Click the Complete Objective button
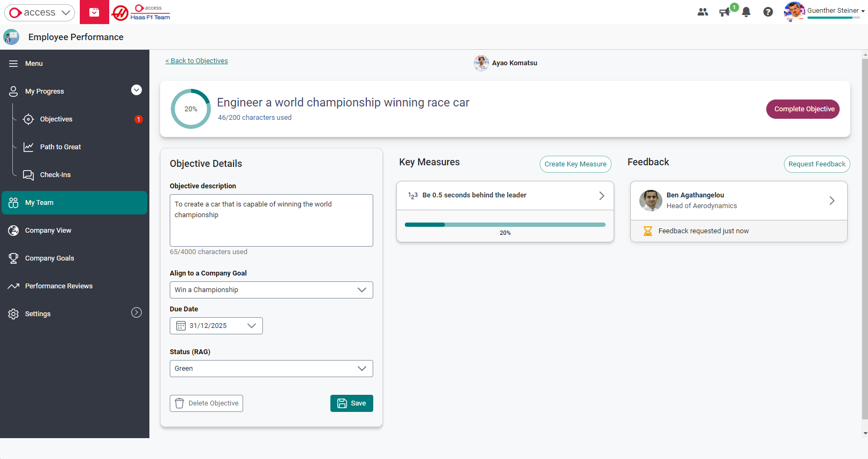868x459 pixels. click(x=804, y=109)
